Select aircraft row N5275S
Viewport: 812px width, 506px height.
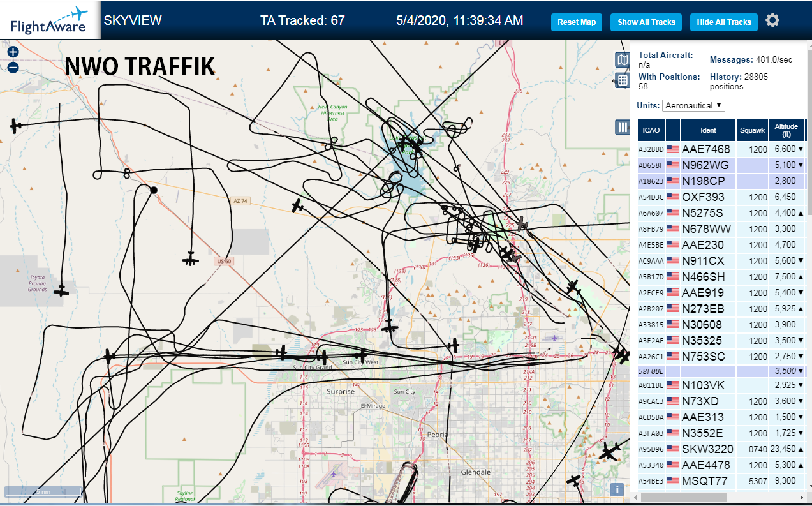721,213
